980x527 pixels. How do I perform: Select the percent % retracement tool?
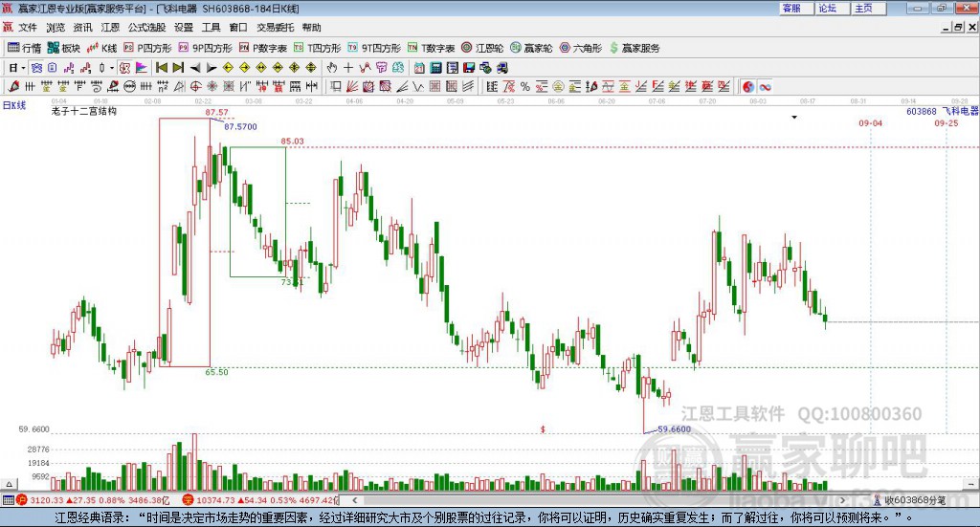tap(525, 87)
